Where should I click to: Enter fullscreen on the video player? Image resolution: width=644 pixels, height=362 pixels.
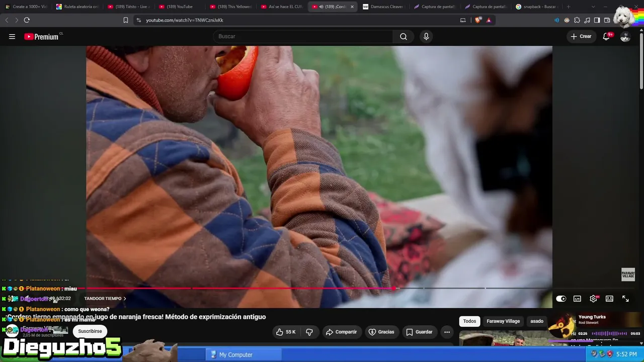[625, 299]
